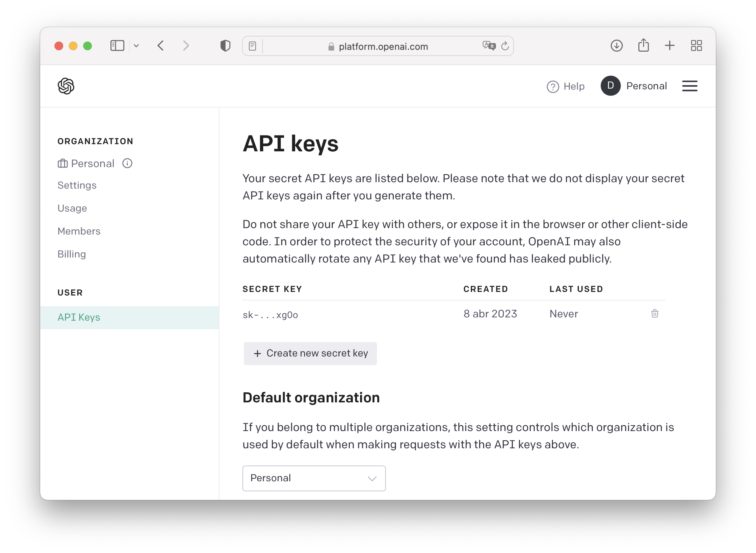Open the Personal account menu with D avatar
This screenshot has width=756, height=553.
click(x=634, y=86)
